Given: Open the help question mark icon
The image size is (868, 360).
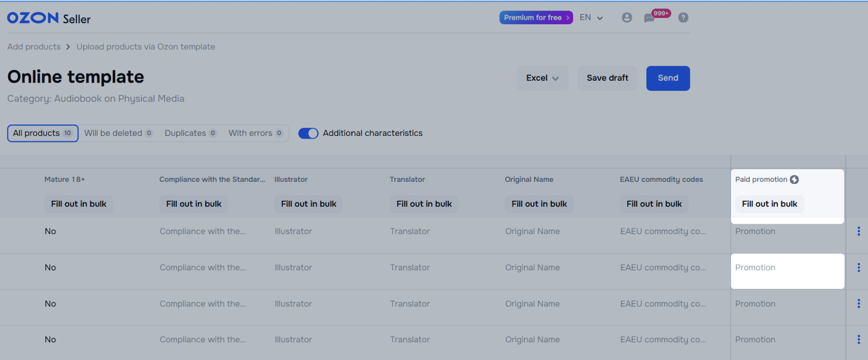Looking at the screenshot, I should click(683, 18).
